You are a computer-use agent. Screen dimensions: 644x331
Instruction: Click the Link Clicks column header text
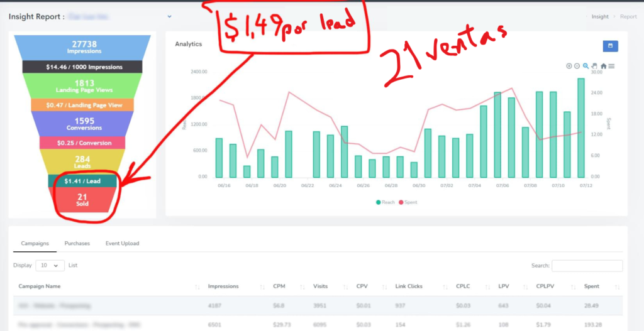coord(409,286)
